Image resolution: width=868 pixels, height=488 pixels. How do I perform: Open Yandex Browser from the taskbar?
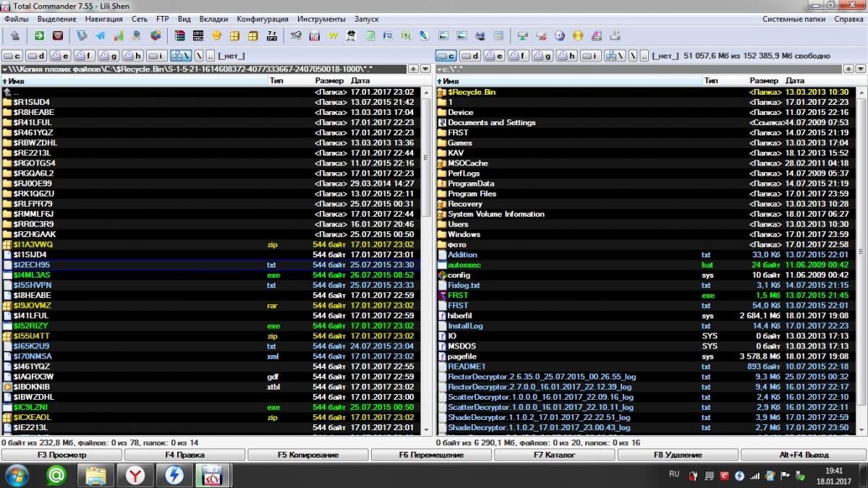coord(135,475)
